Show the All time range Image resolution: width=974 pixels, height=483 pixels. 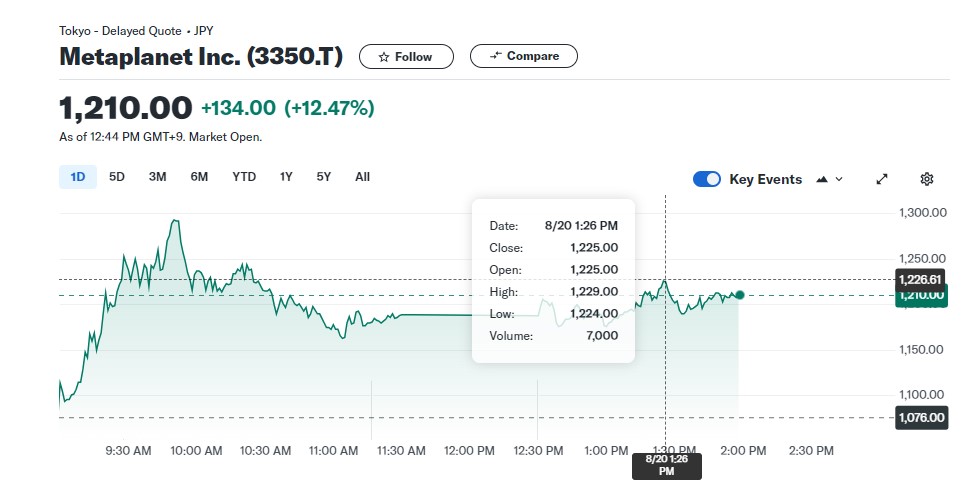click(362, 177)
